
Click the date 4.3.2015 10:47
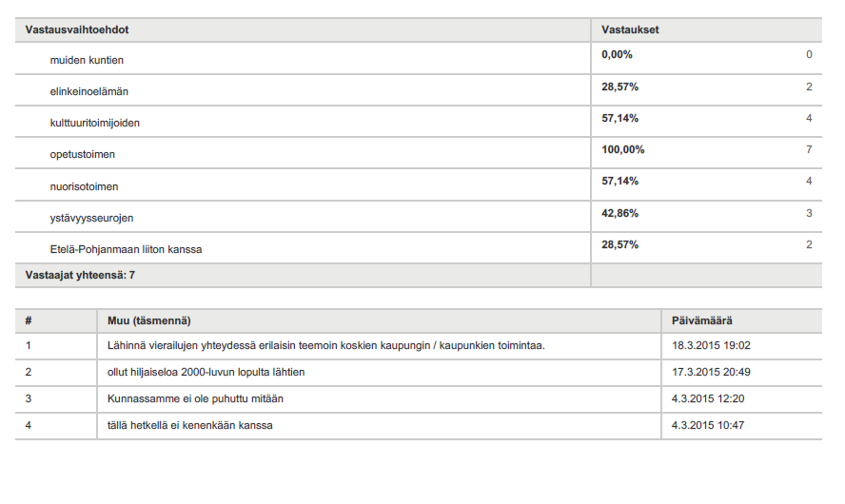[x=708, y=425]
